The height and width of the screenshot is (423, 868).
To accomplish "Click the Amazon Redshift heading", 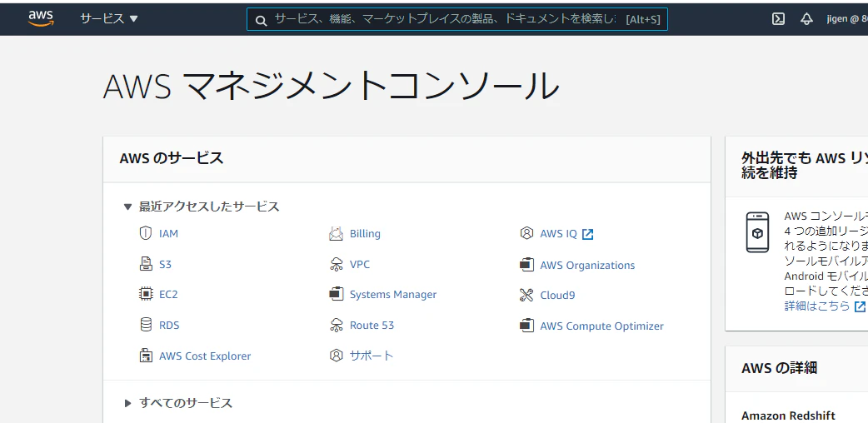I will (788, 416).
